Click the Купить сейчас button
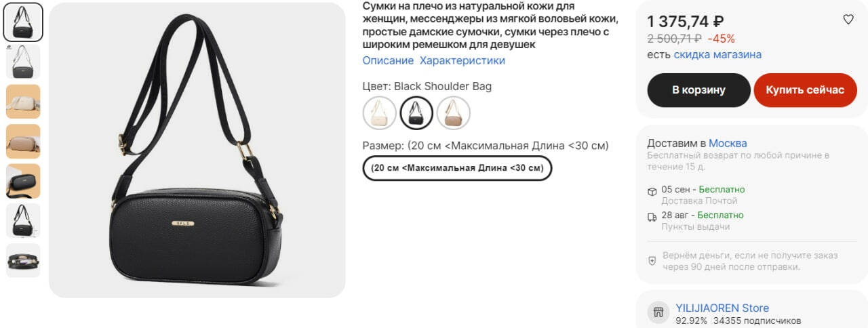This screenshot has width=868, height=328. (806, 90)
